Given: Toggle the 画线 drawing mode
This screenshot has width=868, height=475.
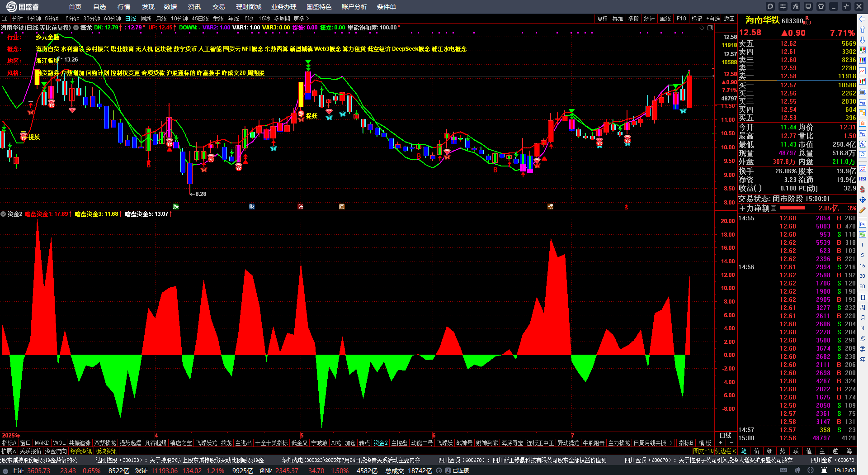Looking at the screenshot, I should click(x=665, y=19).
